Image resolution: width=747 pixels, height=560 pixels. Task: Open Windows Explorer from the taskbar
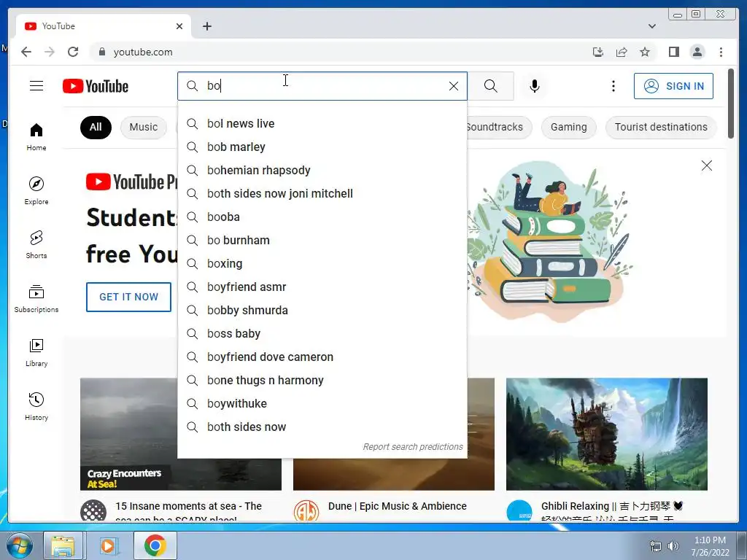pos(63,545)
